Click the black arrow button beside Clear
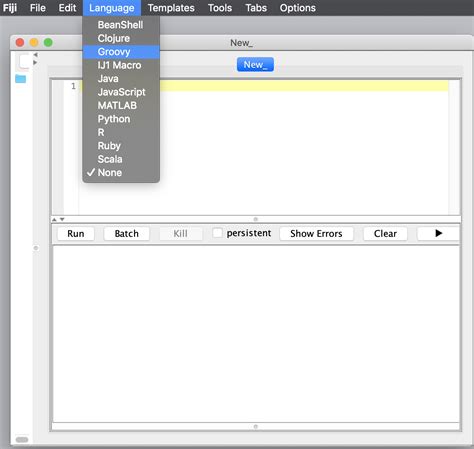Viewport: 474px width, 449px height. click(438, 233)
